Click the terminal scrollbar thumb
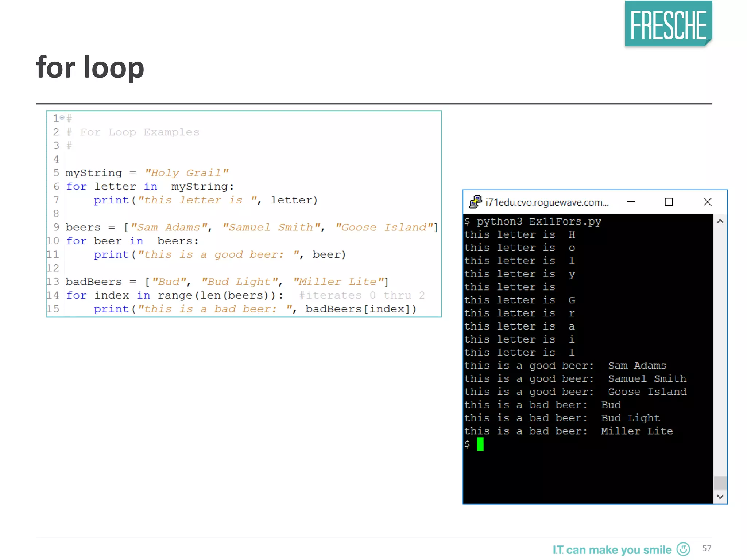747x560 pixels. [720, 483]
